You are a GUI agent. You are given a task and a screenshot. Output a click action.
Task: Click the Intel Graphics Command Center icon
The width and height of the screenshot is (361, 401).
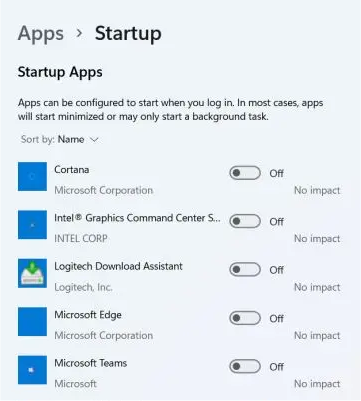tap(32, 225)
